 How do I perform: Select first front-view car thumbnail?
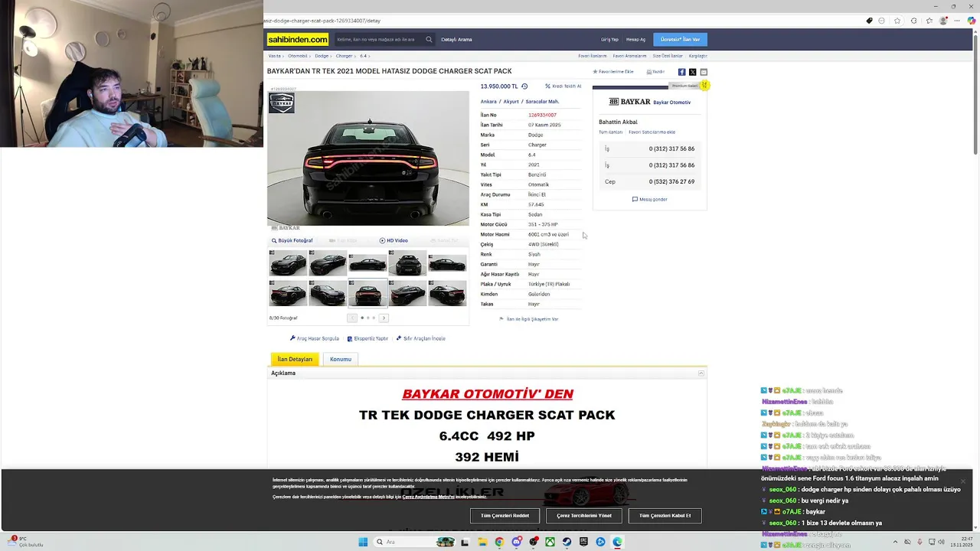coord(288,263)
